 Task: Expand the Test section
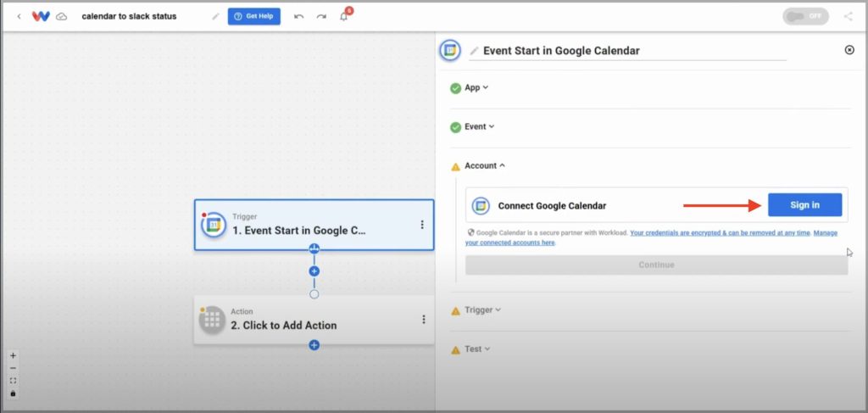click(x=477, y=349)
